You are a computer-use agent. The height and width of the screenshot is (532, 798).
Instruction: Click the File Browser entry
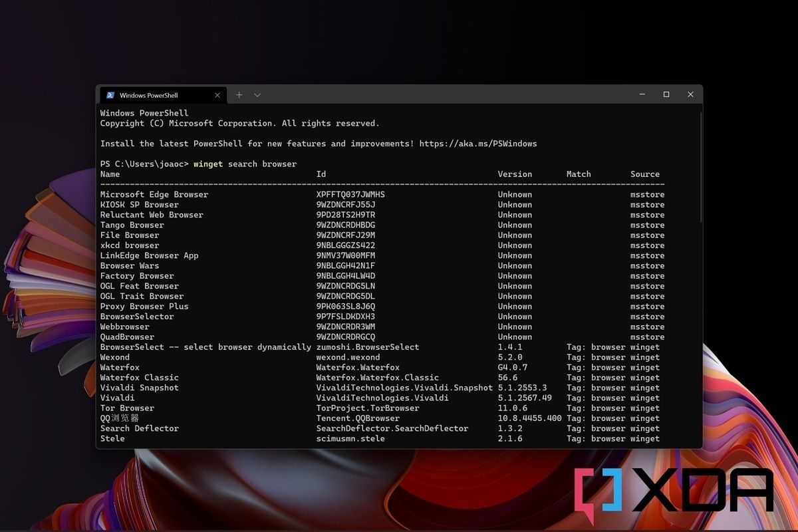click(130, 235)
